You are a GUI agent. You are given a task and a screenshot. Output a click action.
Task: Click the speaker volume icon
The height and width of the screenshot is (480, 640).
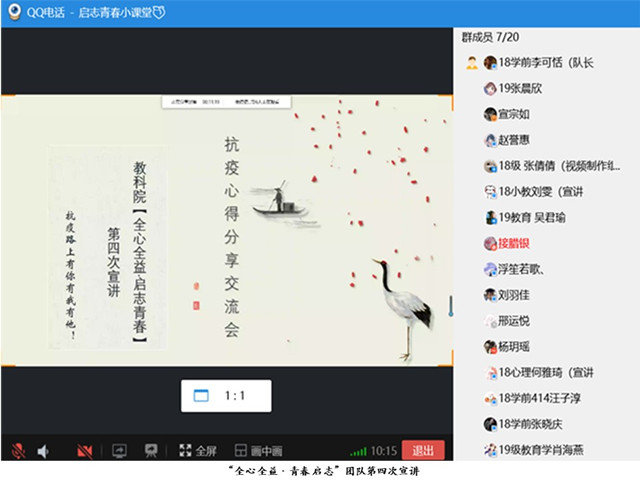click(x=44, y=450)
